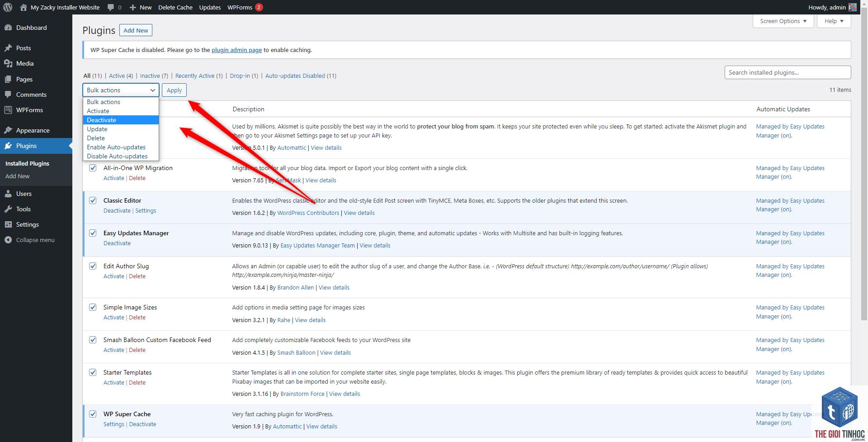Uncheck the WP Super Cache checkbox
Image resolution: width=868 pixels, height=442 pixels.
tap(93, 414)
